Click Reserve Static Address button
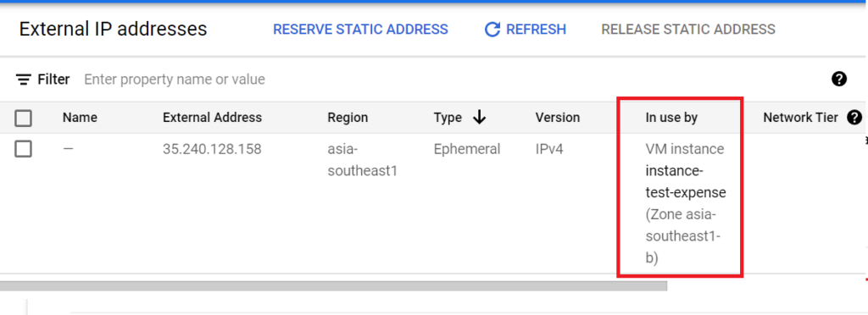This screenshot has height=315, width=868. click(x=360, y=30)
